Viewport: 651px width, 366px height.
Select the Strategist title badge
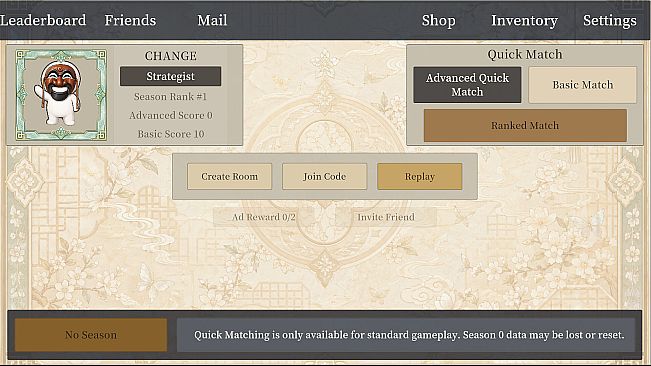170,76
